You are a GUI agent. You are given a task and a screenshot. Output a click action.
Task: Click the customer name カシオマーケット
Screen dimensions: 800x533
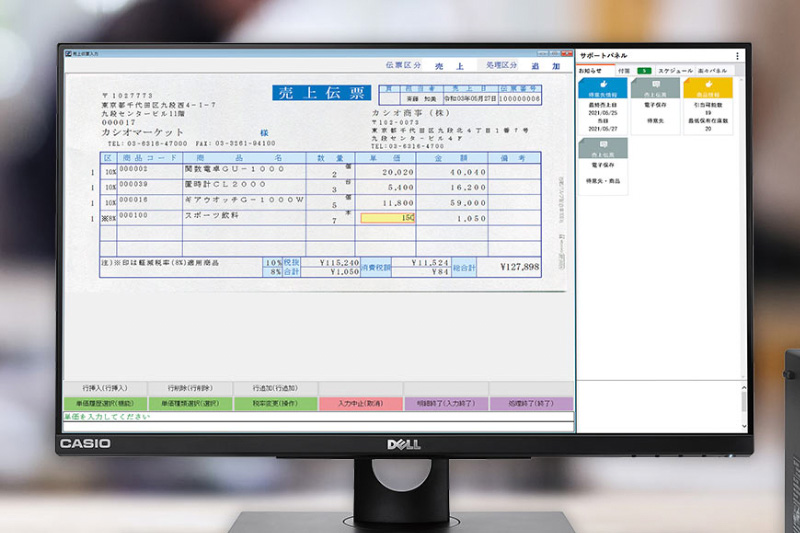pos(142,132)
